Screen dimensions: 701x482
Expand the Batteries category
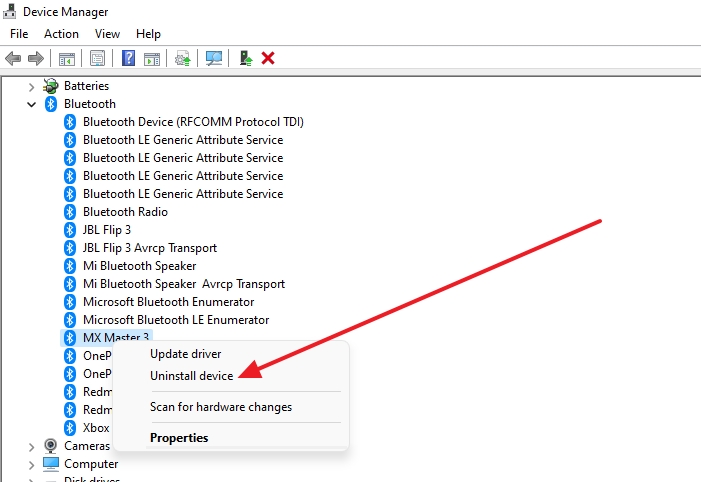tap(31, 86)
